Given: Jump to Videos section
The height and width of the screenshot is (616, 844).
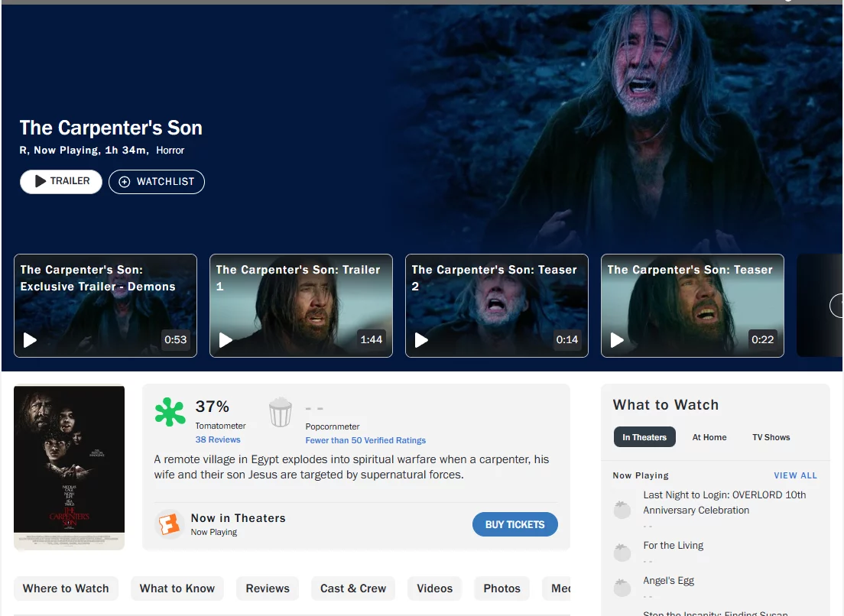Looking at the screenshot, I should click(x=434, y=588).
